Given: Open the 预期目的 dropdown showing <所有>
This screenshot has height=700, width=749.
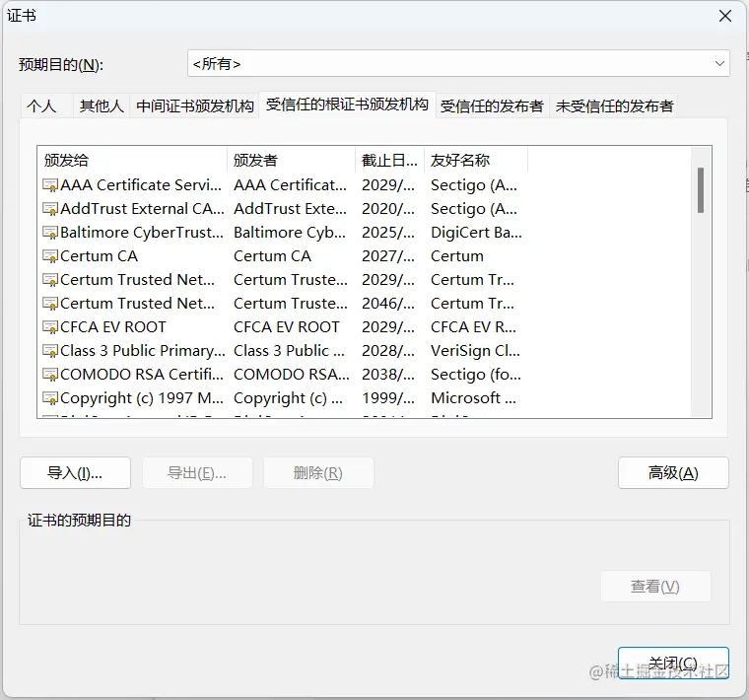Looking at the screenshot, I should tap(458, 63).
